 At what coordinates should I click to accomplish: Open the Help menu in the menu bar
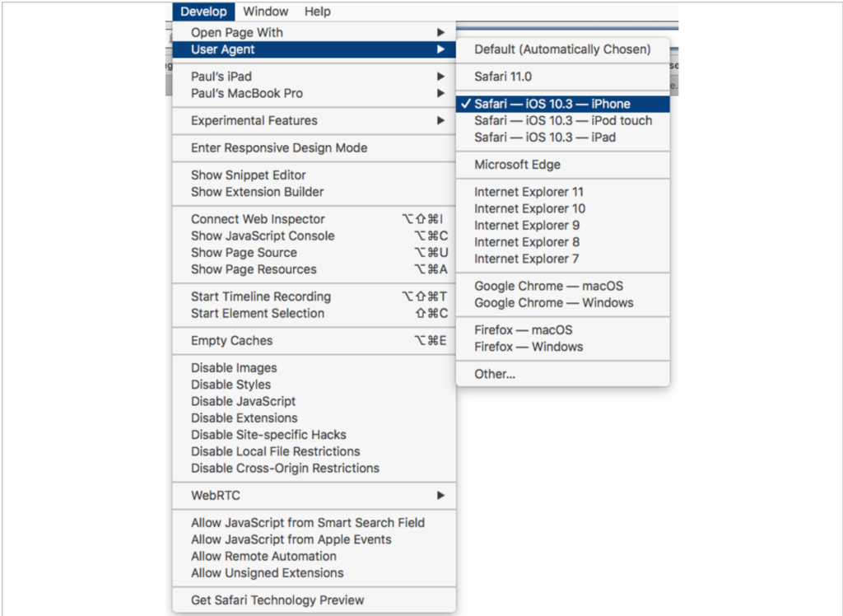(x=317, y=12)
